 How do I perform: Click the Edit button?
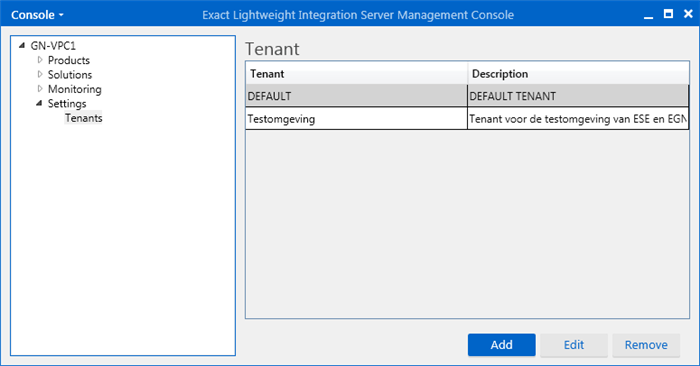tap(574, 345)
